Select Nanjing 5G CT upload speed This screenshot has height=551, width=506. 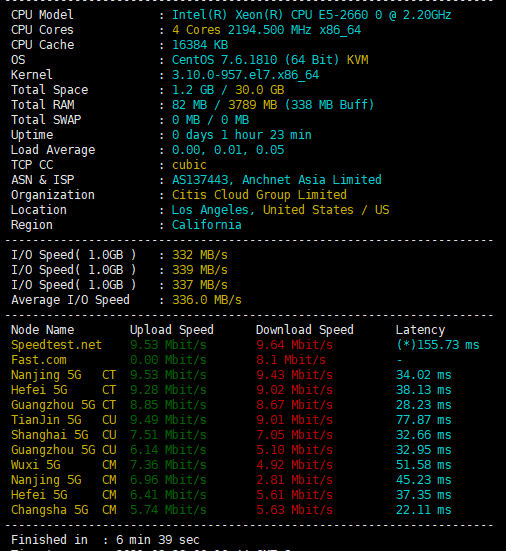[x=168, y=375]
